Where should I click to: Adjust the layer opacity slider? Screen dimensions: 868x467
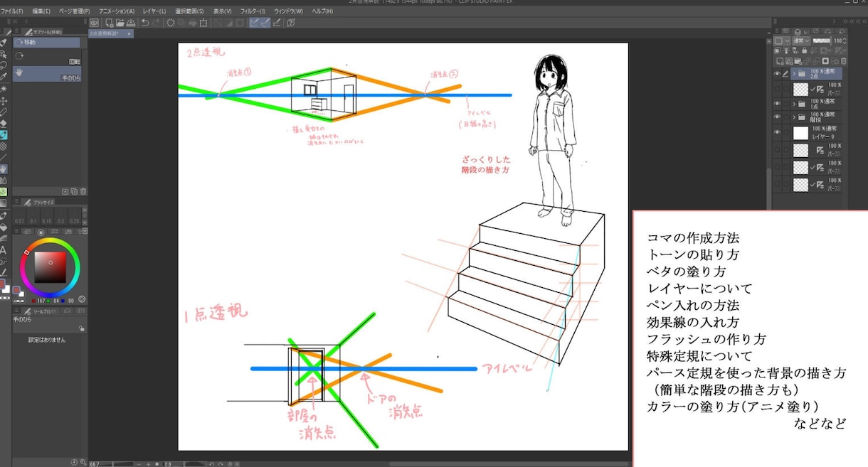[822, 41]
